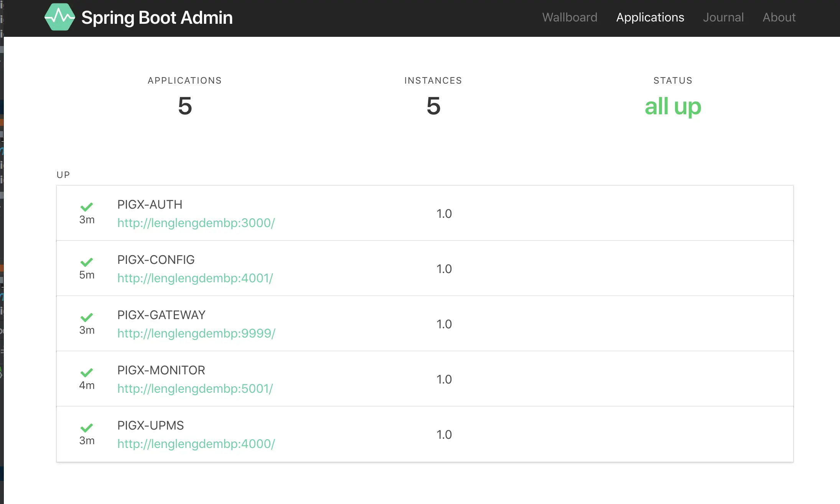Click the PIGX-CONFIG version 1.0 text
Viewport: 840px width, 504px height.
click(x=444, y=269)
